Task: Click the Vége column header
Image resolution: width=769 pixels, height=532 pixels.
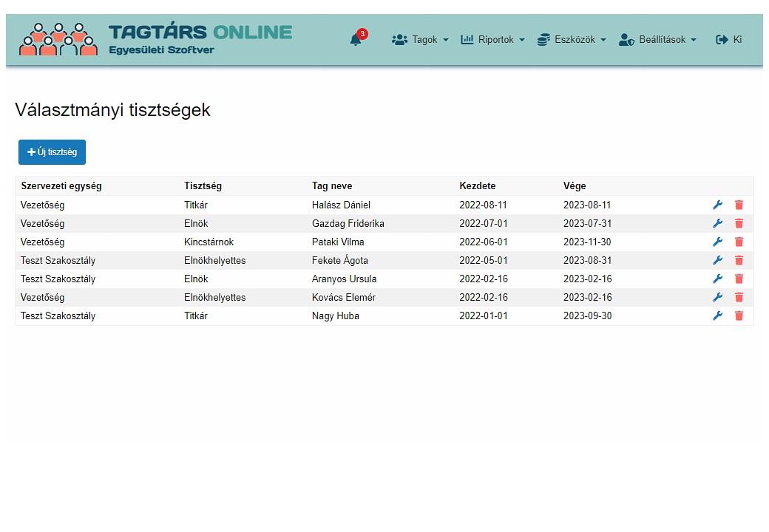Action: (575, 186)
